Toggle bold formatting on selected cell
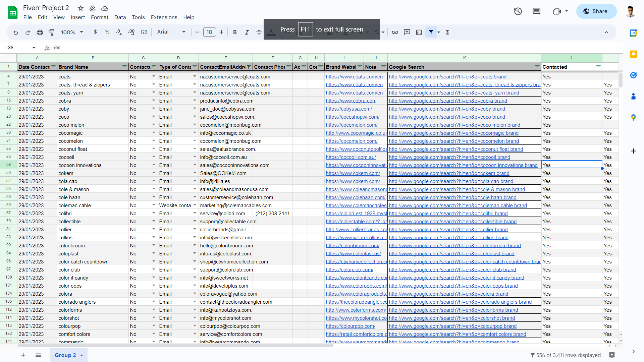 point(234,32)
